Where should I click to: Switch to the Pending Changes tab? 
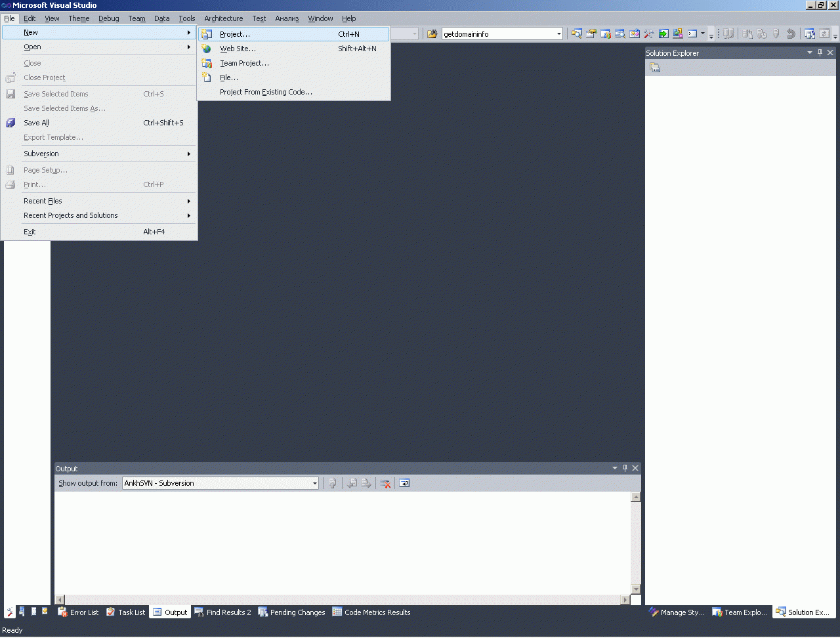pyautogui.click(x=291, y=612)
